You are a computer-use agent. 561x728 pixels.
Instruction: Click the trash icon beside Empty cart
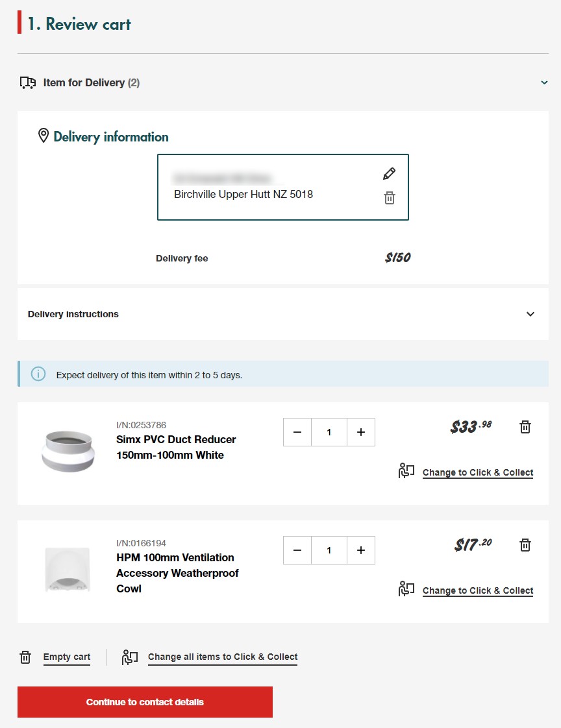click(x=25, y=657)
